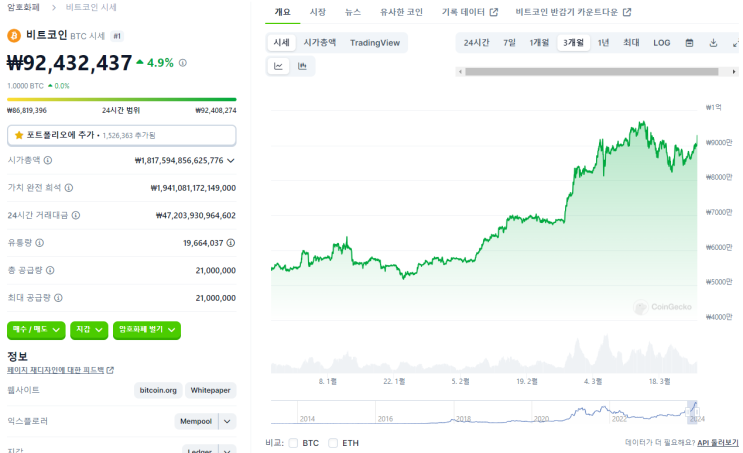
Task: Open 매수 / 매도 dropdown
Action: pos(36,330)
